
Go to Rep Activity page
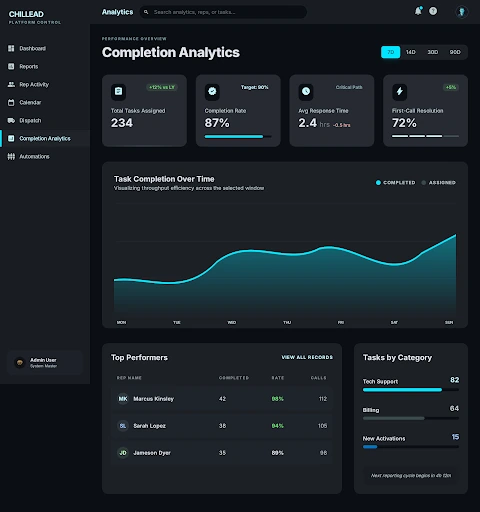pos(45,84)
